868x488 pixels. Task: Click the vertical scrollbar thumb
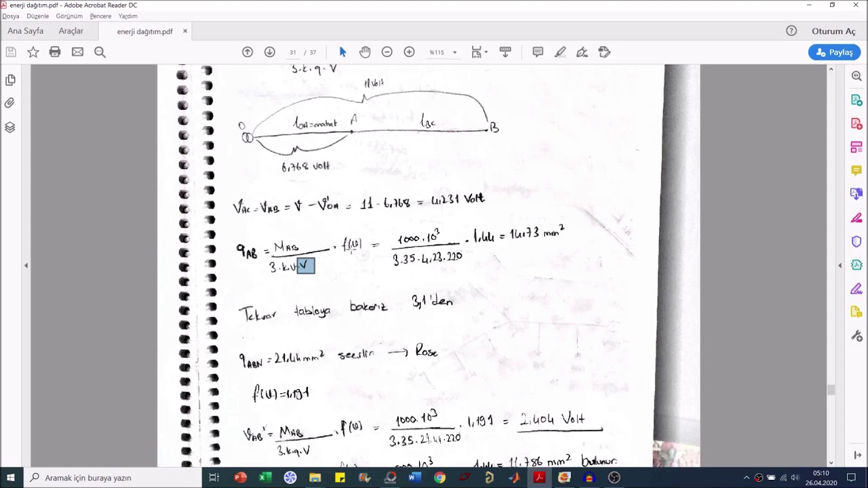tap(831, 390)
